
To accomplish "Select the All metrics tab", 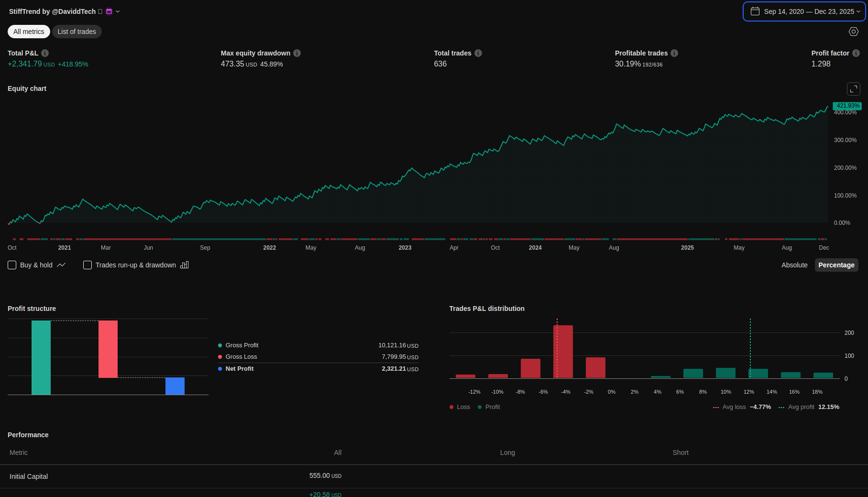I will pos(29,32).
